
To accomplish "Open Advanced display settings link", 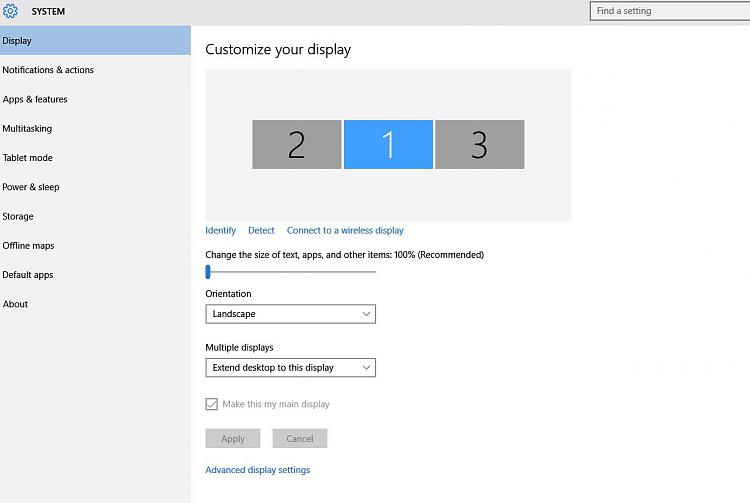I will [x=258, y=470].
